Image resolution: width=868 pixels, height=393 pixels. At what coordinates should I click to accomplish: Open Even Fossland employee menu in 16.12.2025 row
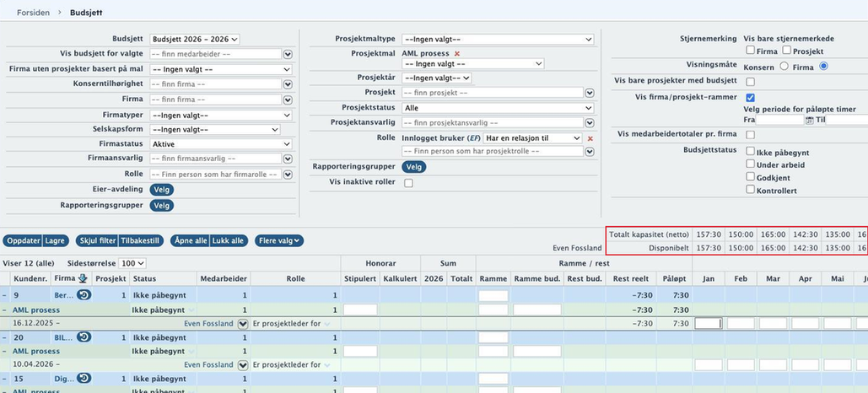242,324
